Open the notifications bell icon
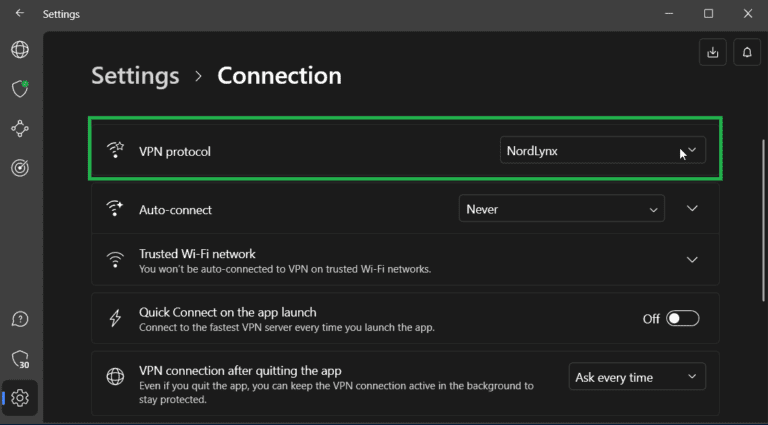This screenshot has height=425, width=768. pos(748,53)
